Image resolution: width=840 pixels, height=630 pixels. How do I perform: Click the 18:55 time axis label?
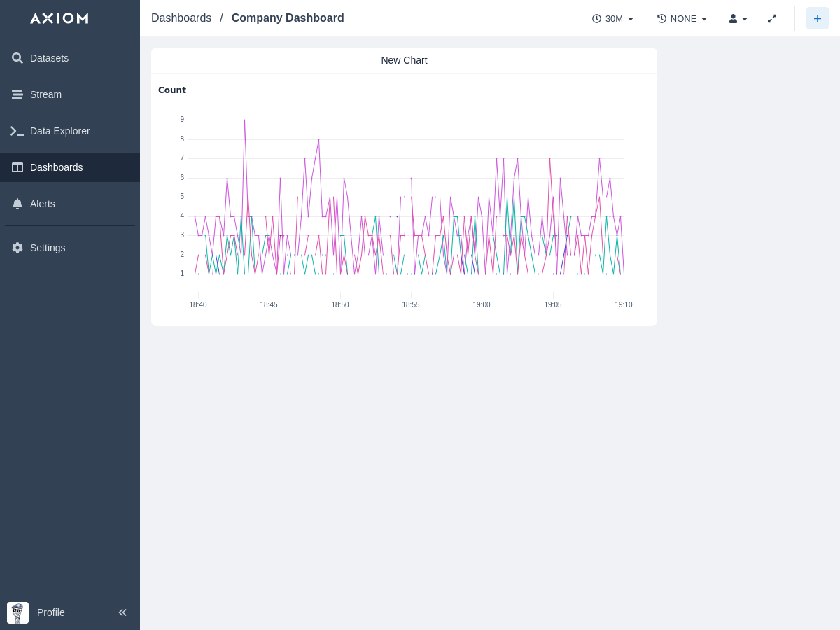pos(411,304)
